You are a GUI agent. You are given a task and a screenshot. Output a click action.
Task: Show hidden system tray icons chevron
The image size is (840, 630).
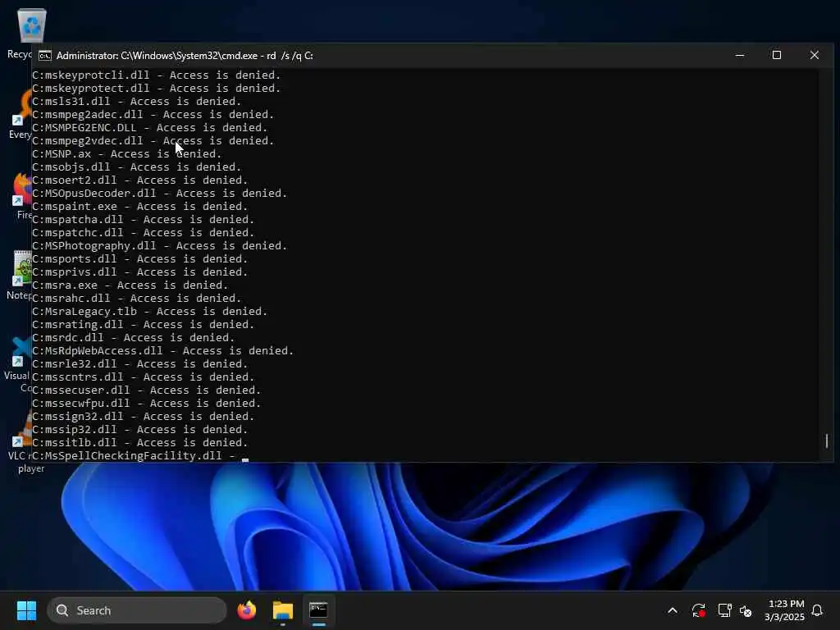673,610
